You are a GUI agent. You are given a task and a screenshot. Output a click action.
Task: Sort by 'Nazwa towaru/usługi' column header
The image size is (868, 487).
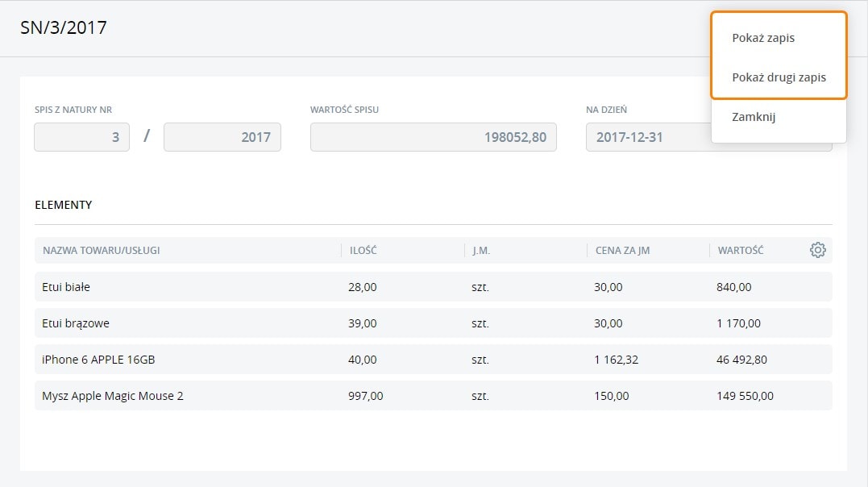click(102, 250)
